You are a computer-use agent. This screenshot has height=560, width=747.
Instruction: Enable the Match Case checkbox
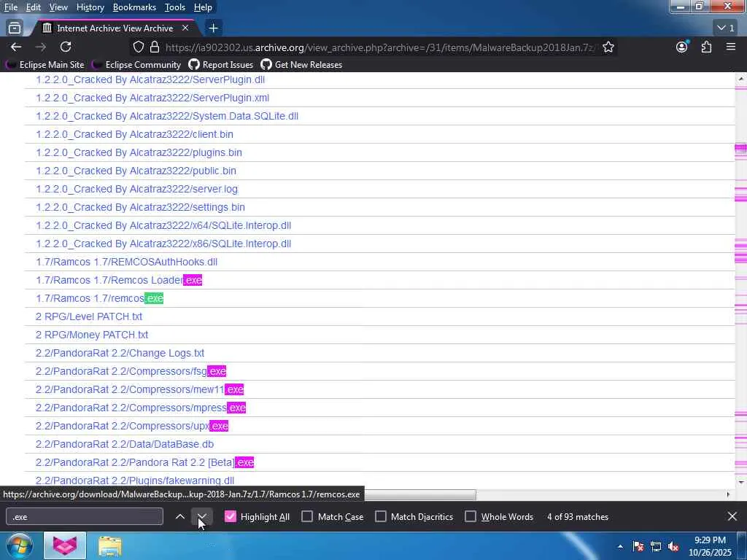307,517
